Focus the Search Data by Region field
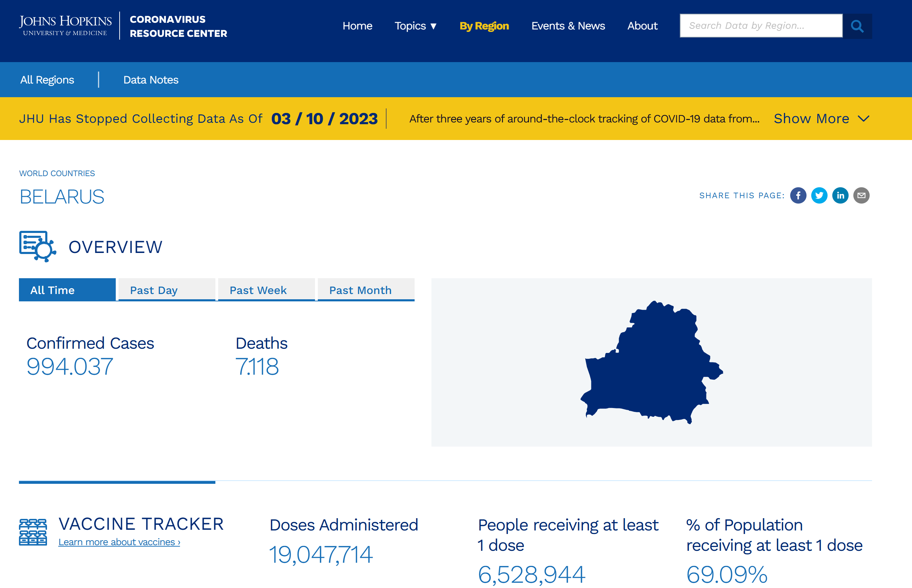Screen dimensions: 912x588 tap(761, 26)
